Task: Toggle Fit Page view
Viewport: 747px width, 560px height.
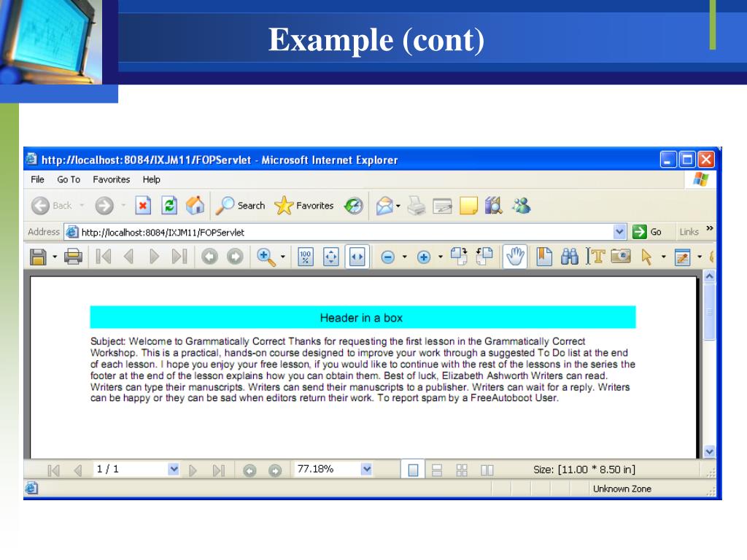Action: [x=331, y=257]
